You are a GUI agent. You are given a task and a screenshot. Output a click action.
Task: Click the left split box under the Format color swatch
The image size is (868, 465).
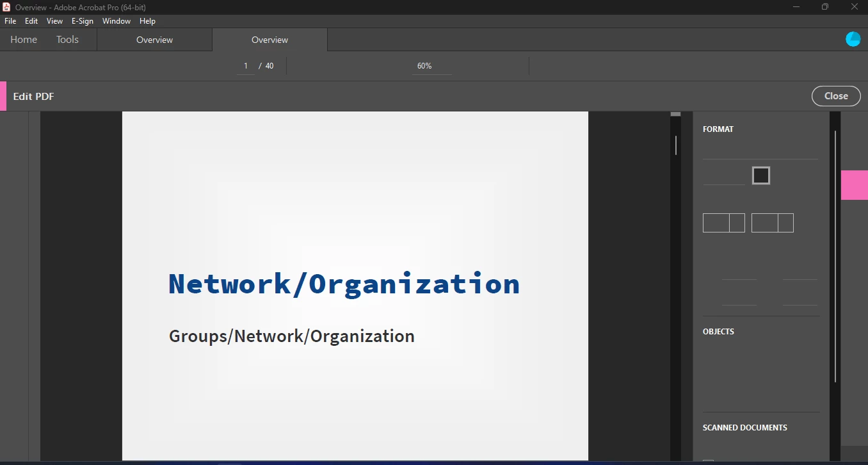point(724,223)
